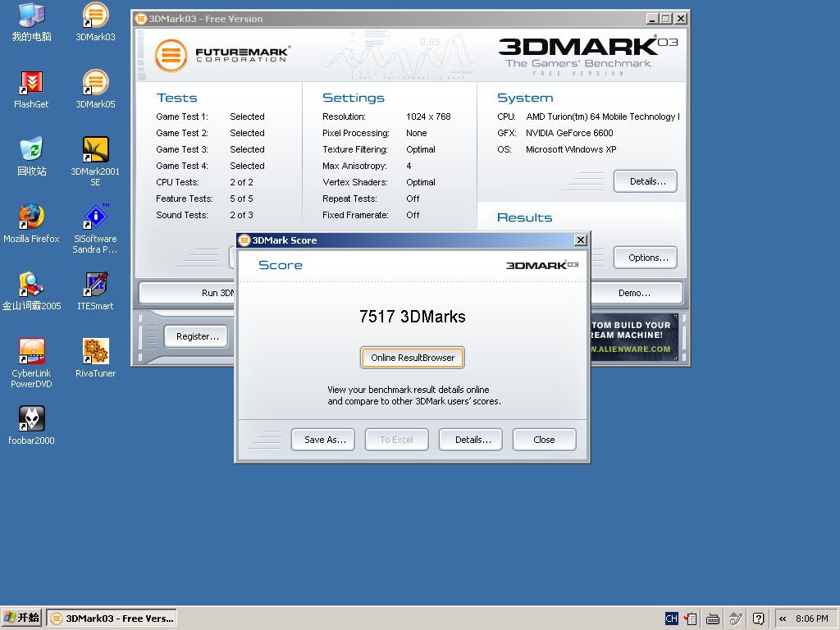Click the GFX value NVIDIA GeForce 6600
840x630 pixels.
[569, 134]
